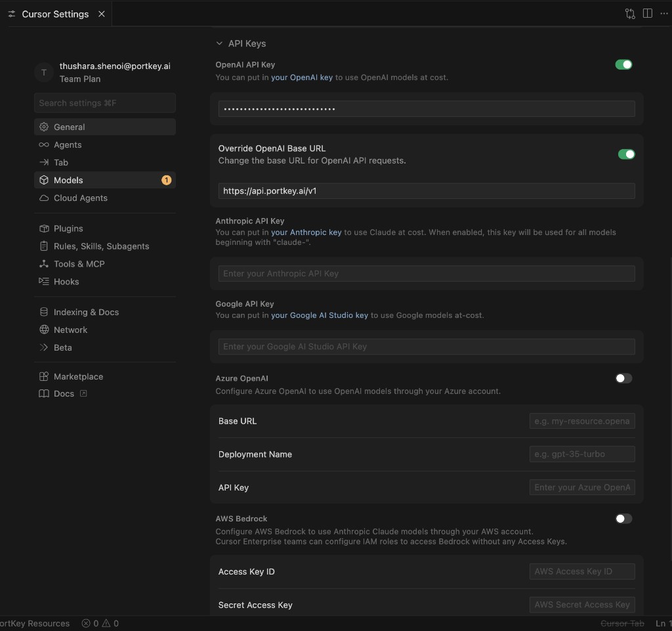The width and height of the screenshot is (672, 631).
Task: Click the Rules, Skills, Subagents clipboard icon
Action: tap(44, 246)
